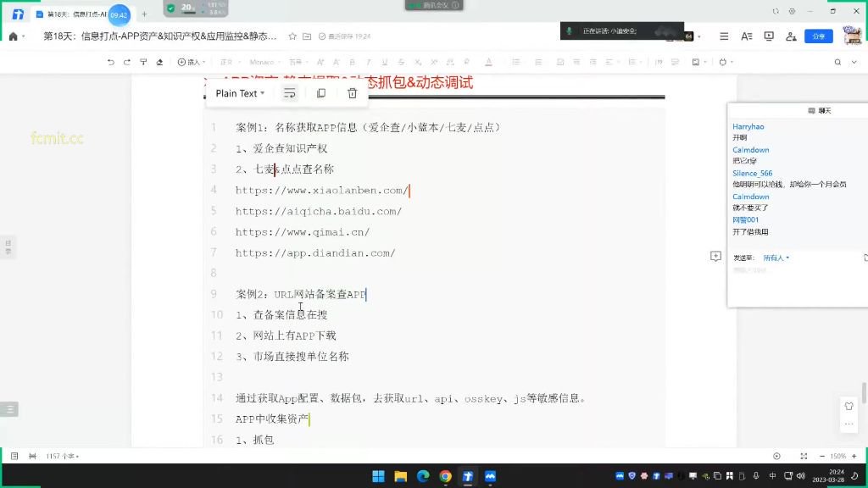Click the https://aiqicha.baidu.com/ line
The image size is (868, 488).
[x=319, y=211]
